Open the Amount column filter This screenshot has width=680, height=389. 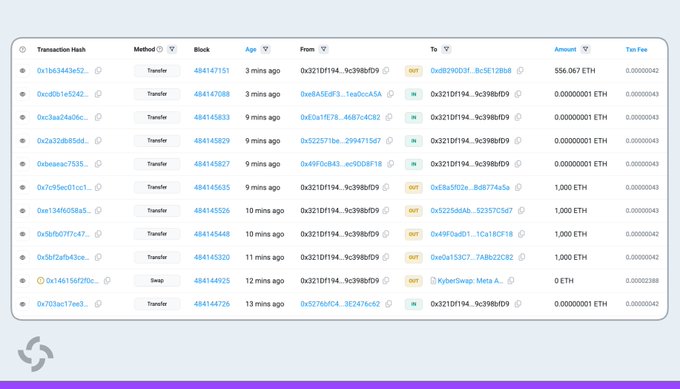[585, 49]
